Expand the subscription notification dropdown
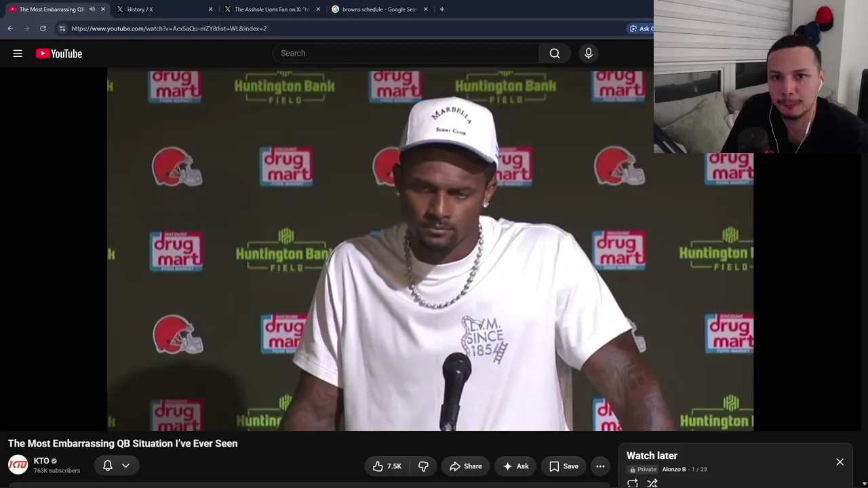 point(125,466)
